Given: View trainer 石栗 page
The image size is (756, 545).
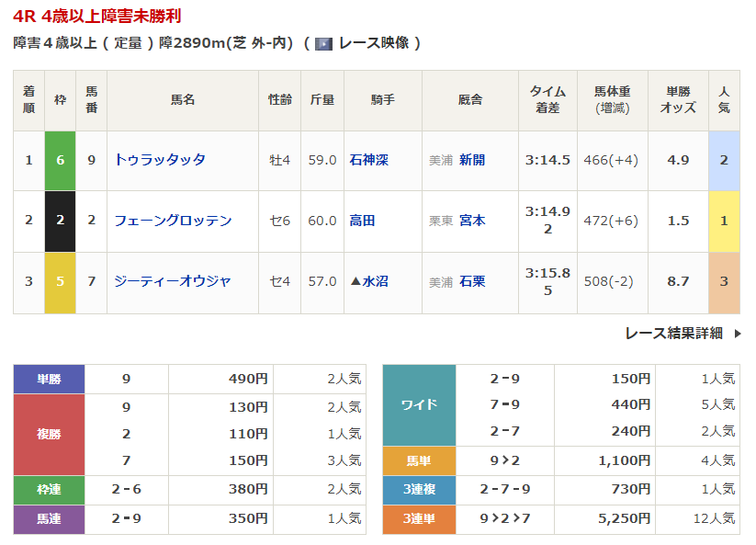Looking at the screenshot, I should tap(472, 281).
